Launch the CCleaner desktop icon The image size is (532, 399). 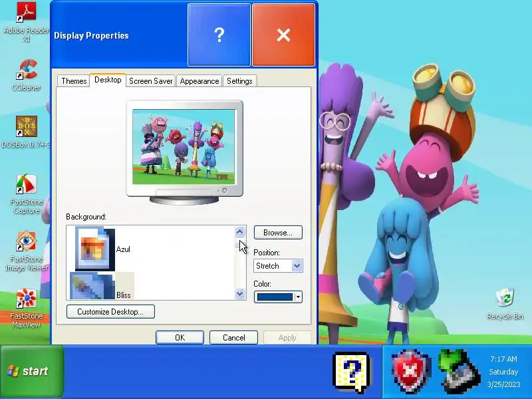pos(26,75)
